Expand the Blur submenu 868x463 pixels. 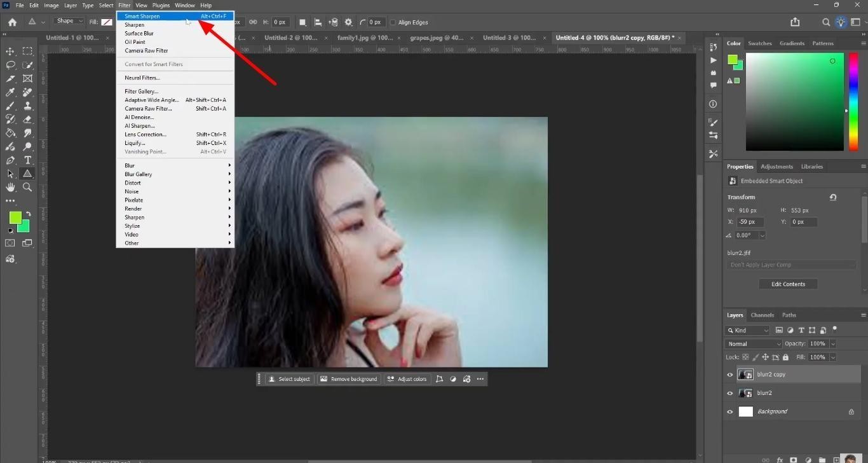click(x=175, y=165)
